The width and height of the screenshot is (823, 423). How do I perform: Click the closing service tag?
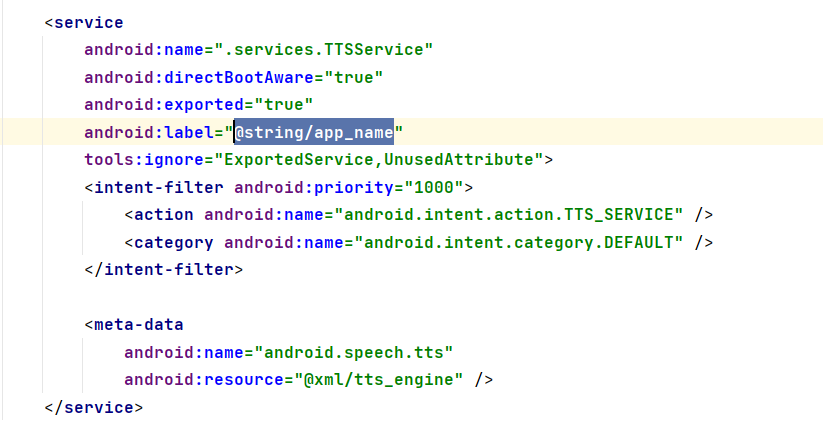click(93, 408)
